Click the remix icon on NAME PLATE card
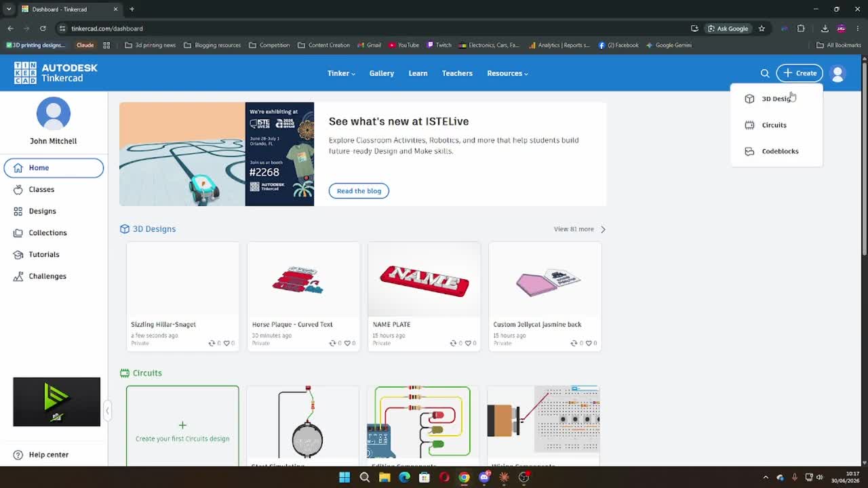868x488 pixels. point(453,343)
